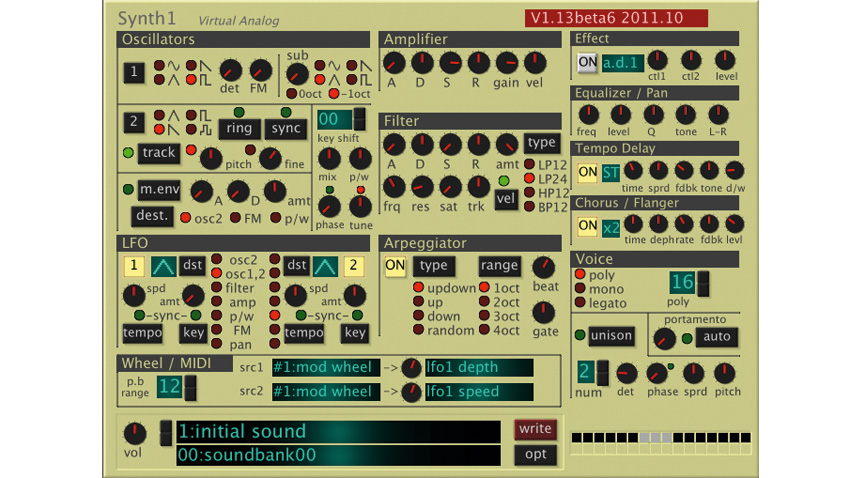Click the LFO 1 dst button
This screenshot has height=478, width=850.
192,266
